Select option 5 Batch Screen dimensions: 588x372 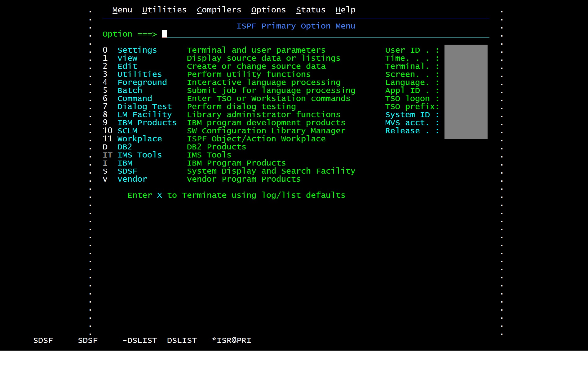[x=130, y=91]
